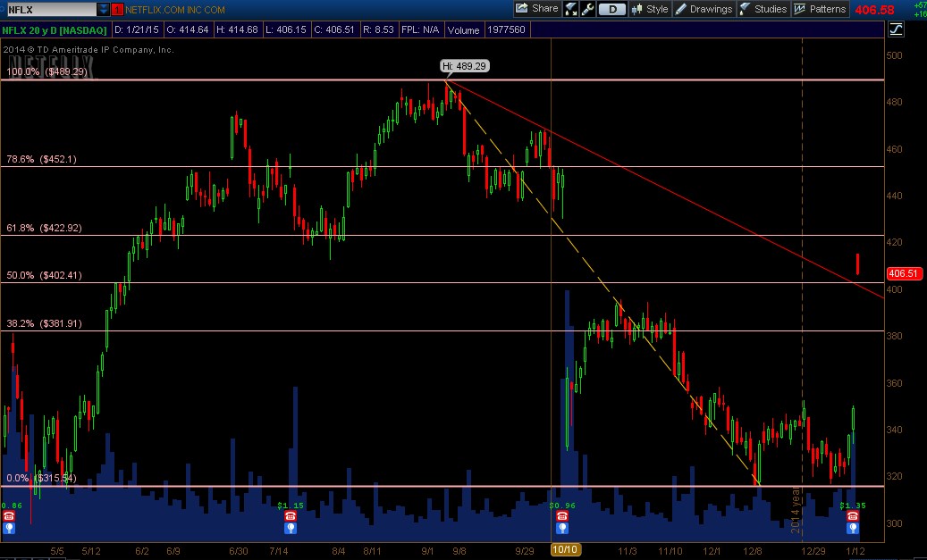Click the volume value 1977560
This screenshot has height=560, width=927.
point(506,29)
